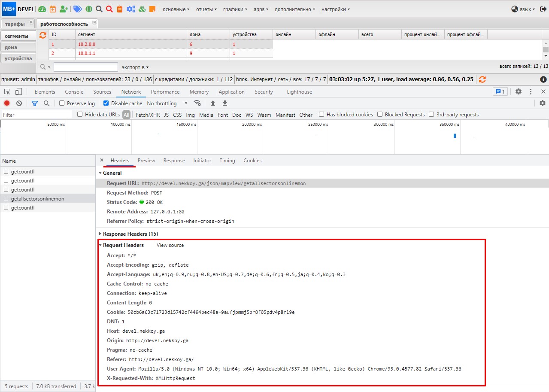
Task: Click the green add-user icon
Action: click(x=64, y=9)
